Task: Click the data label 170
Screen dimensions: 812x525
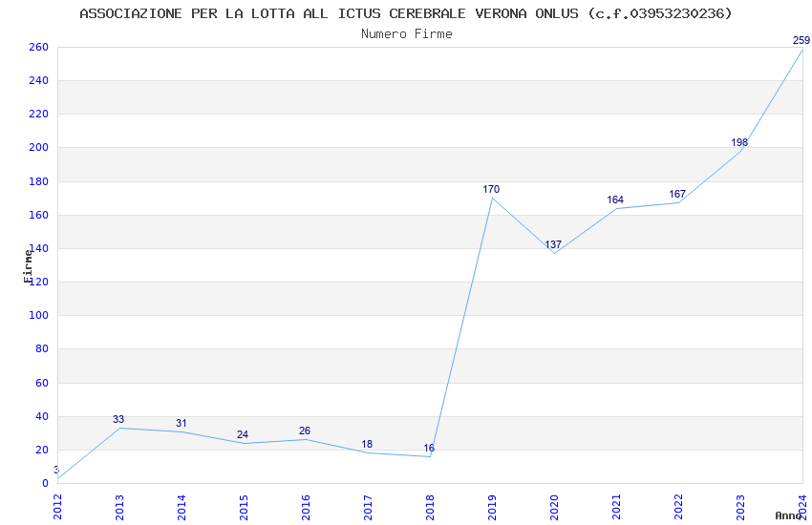Action: pyautogui.click(x=491, y=189)
